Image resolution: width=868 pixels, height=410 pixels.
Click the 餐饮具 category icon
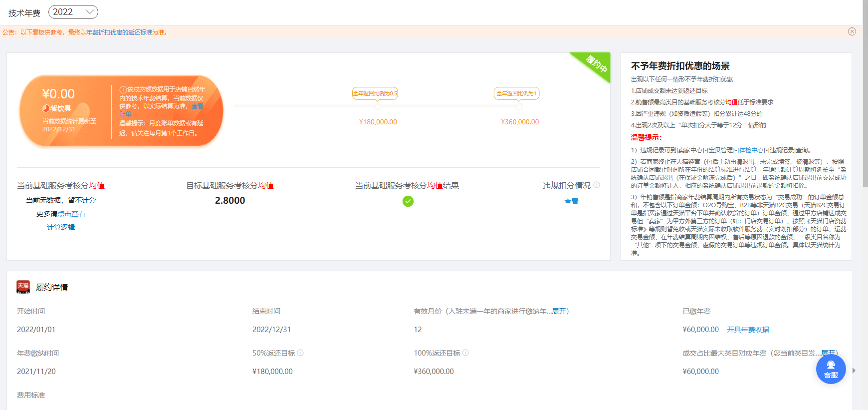click(46, 108)
